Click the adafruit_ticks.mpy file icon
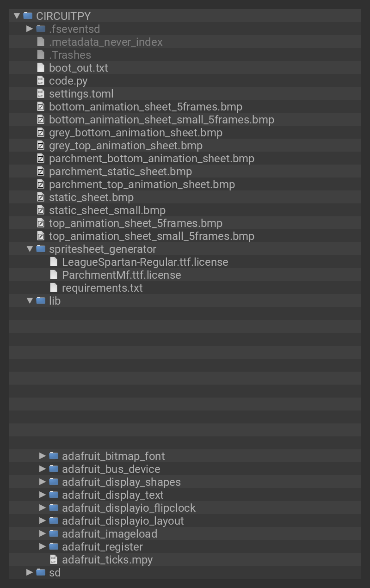370x588 pixels. click(x=54, y=560)
